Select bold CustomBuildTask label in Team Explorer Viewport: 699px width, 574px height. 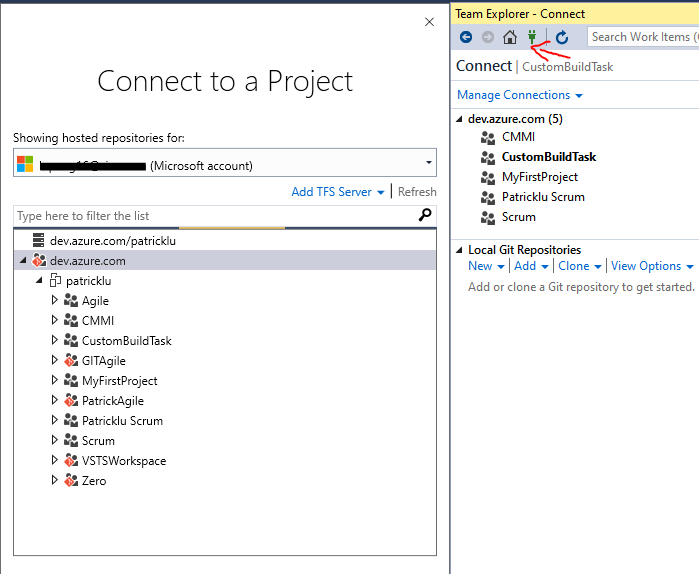pos(549,157)
